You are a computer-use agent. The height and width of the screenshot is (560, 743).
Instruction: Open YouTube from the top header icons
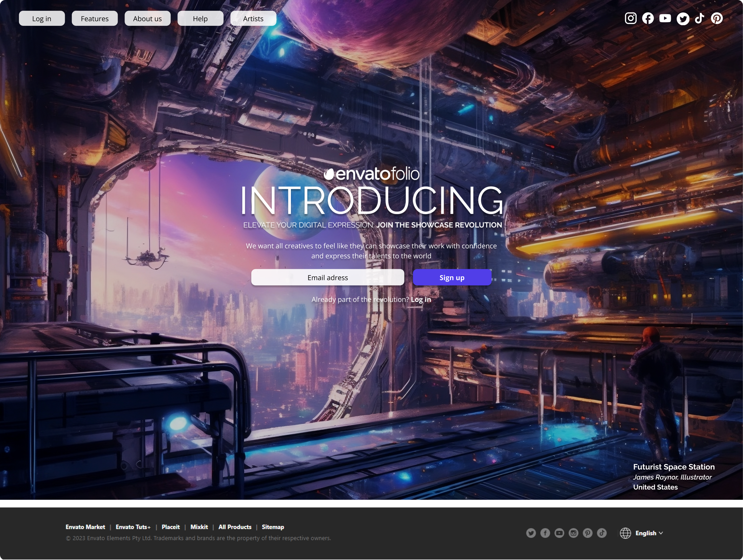[x=665, y=18]
